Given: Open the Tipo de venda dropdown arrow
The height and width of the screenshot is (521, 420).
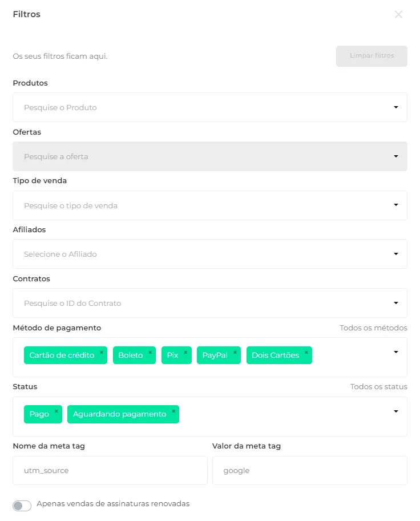Looking at the screenshot, I should tap(395, 205).
